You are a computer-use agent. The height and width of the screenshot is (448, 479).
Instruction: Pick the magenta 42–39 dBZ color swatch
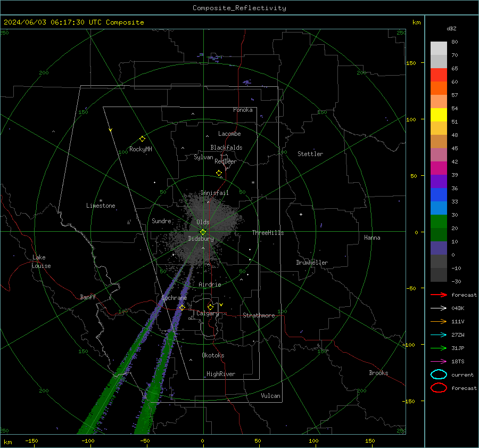pyautogui.click(x=439, y=168)
